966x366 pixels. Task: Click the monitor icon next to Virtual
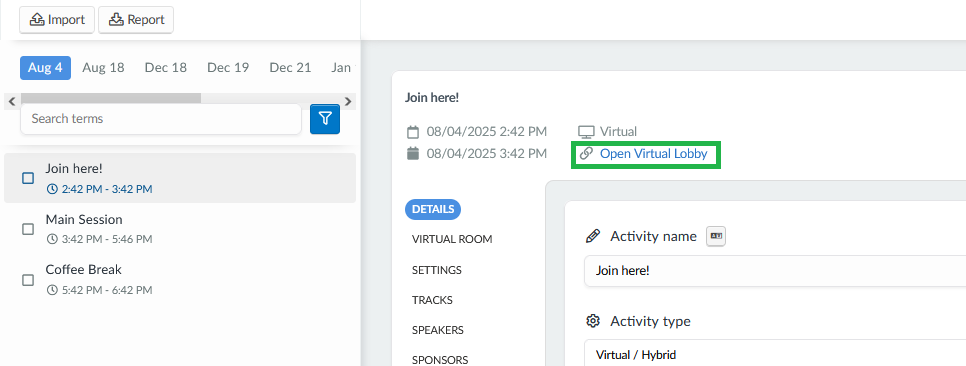pyautogui.click(x=586, y=132)
